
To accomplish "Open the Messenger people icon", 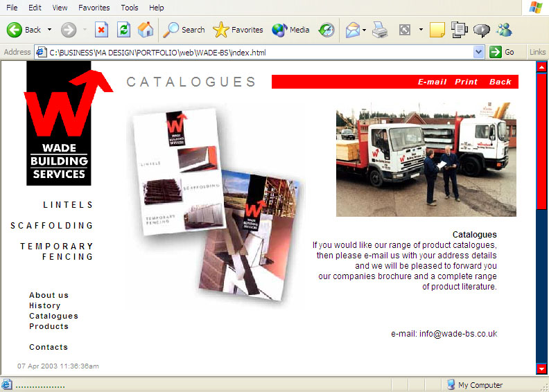I will (504, 30).
